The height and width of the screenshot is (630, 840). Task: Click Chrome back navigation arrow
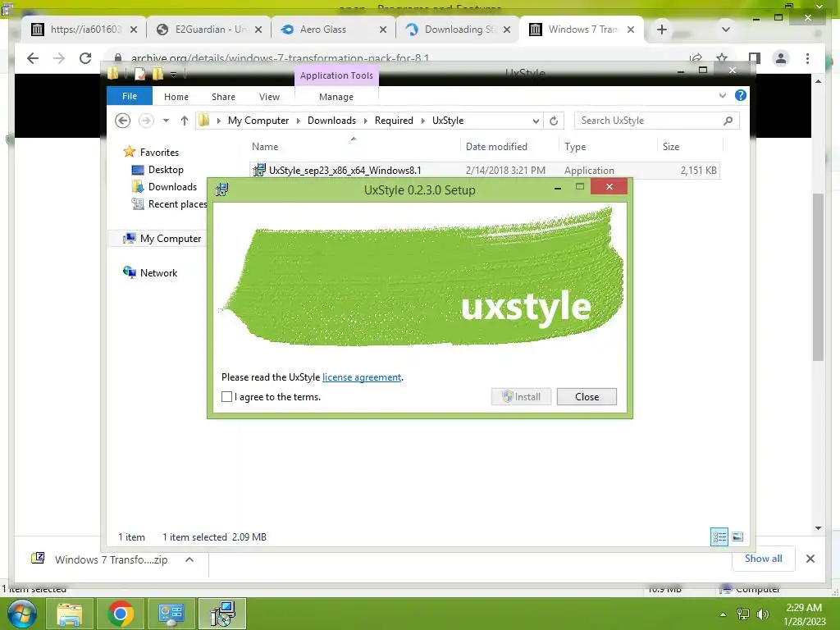[x=33, y=58]
